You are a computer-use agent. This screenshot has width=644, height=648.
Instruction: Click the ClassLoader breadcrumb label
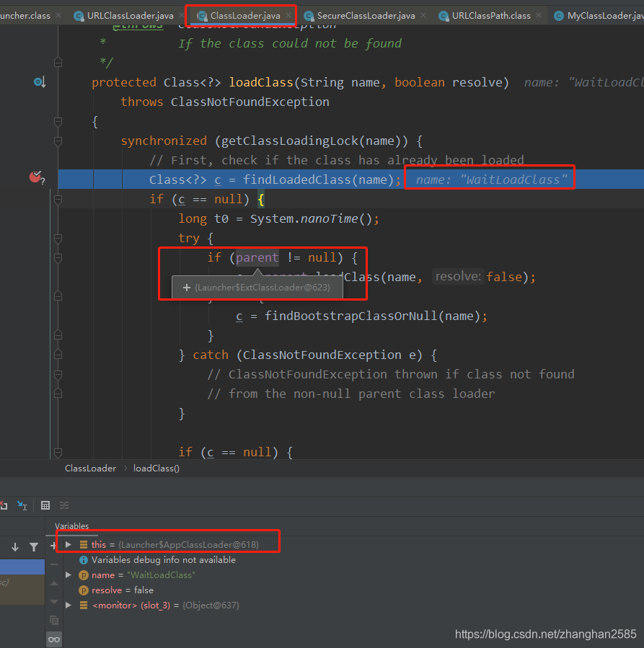(x=90, y=468)
